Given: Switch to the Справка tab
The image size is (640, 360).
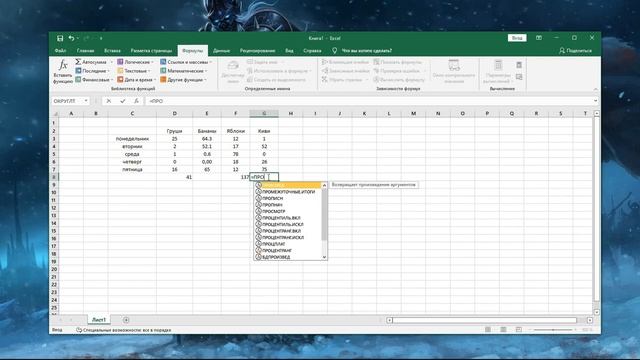Looking at the screenshot, I should (312, 51).
